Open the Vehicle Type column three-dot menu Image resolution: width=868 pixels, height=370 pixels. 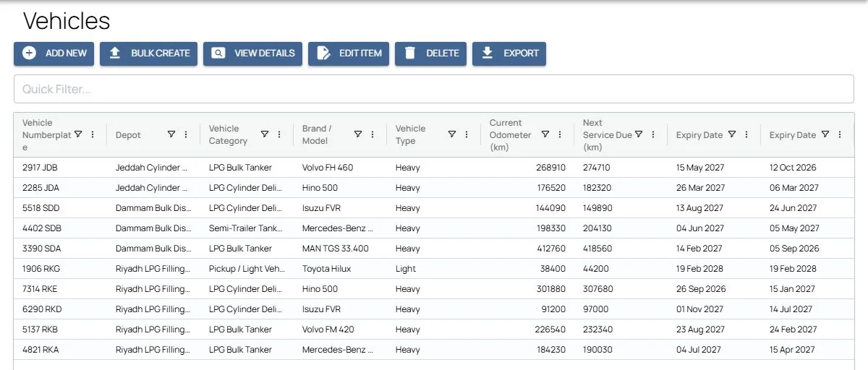click(x=466, y=134)
